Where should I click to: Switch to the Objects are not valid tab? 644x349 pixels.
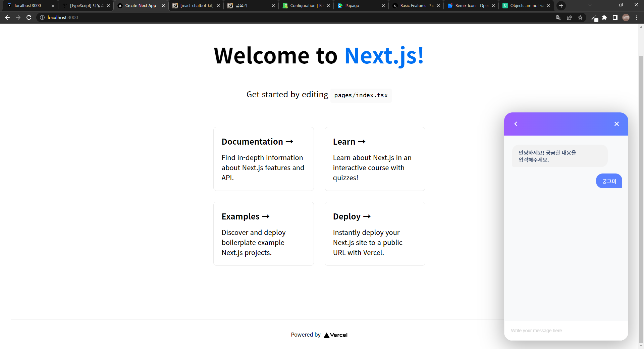[526, 6]
